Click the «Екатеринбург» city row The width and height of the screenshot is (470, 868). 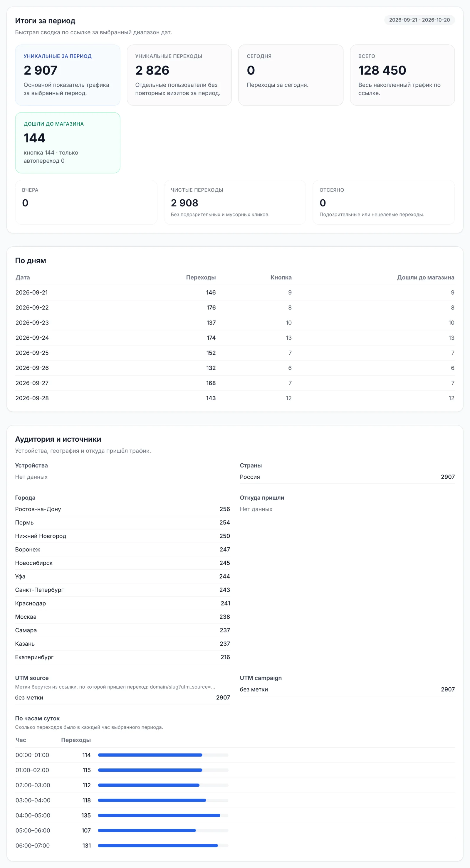point(122,657)
